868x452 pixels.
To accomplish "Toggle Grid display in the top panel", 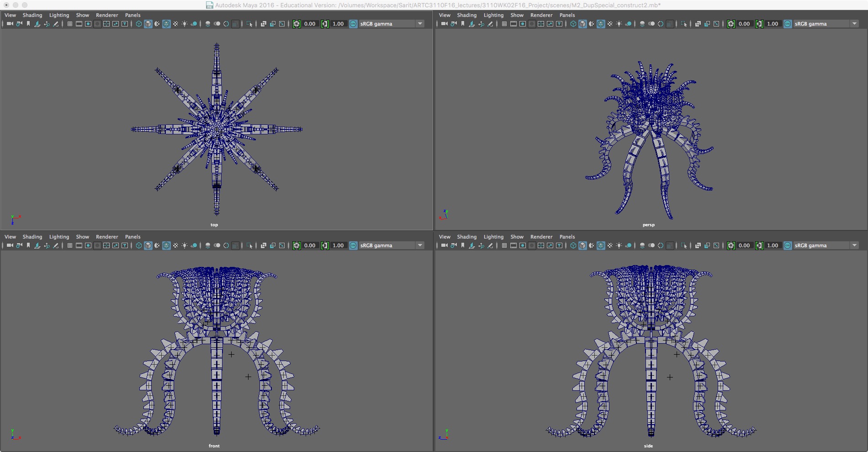I will coord(70,24).
